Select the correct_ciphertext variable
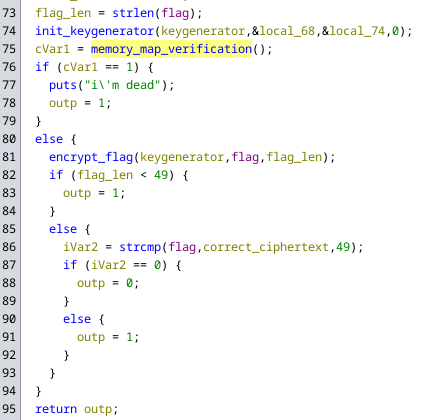 pyautogui.click(x=266, y=247)
